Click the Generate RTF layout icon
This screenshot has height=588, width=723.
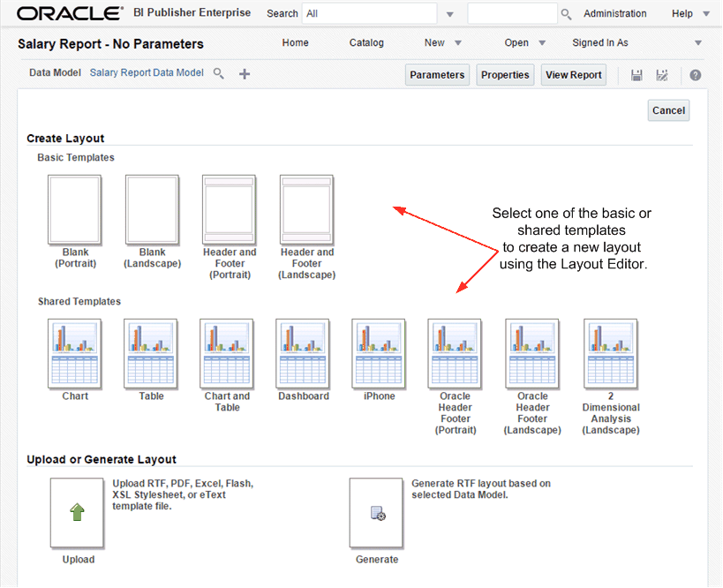tap(376, 513)
